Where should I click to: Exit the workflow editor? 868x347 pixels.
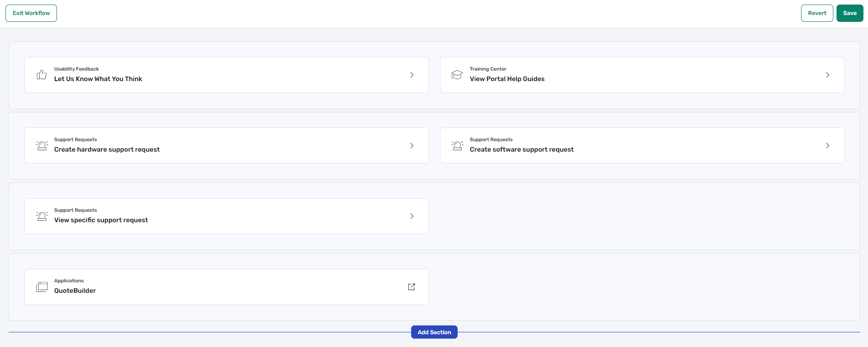coord(31,13)
